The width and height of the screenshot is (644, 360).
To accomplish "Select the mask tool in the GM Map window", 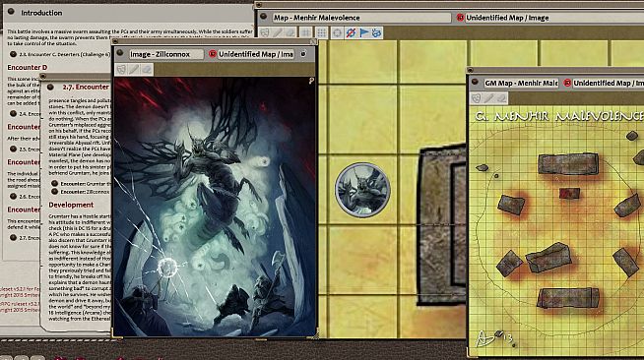I will [x=476, y=98].
